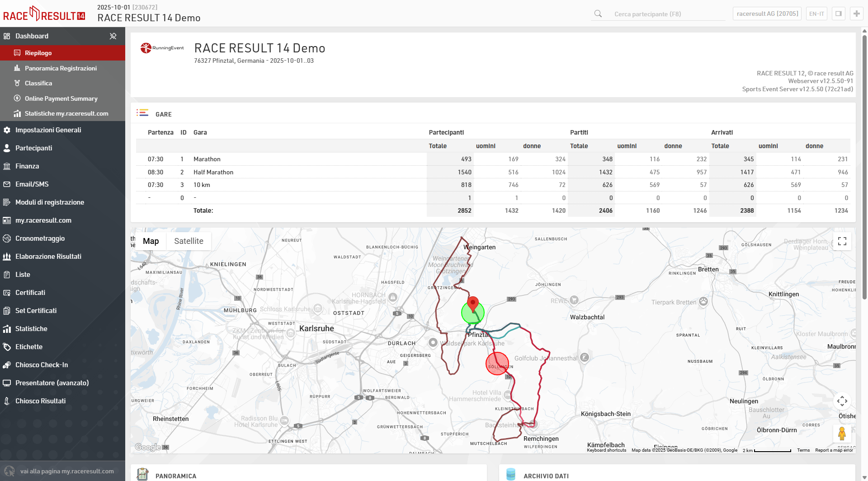
Task: Click the map camera controls icon
Action: pos(842,401)
